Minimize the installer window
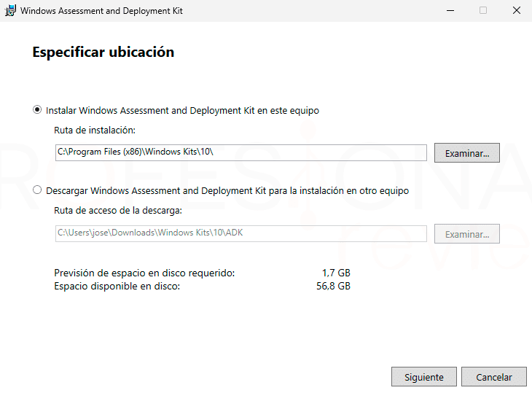 point(450,10)
